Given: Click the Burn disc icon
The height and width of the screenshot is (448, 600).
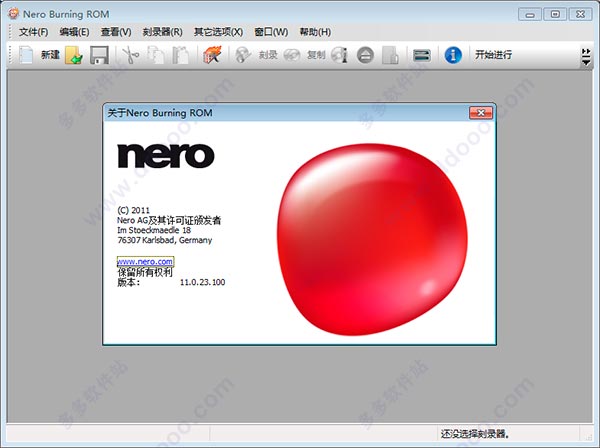Looking at the screenshot, I should pos(243,55).
